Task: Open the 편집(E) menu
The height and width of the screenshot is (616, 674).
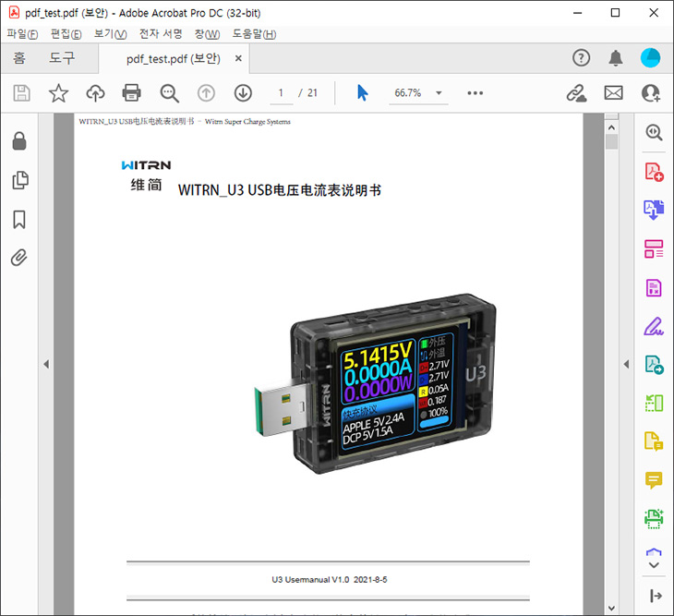Action: [x=66, y=34]
